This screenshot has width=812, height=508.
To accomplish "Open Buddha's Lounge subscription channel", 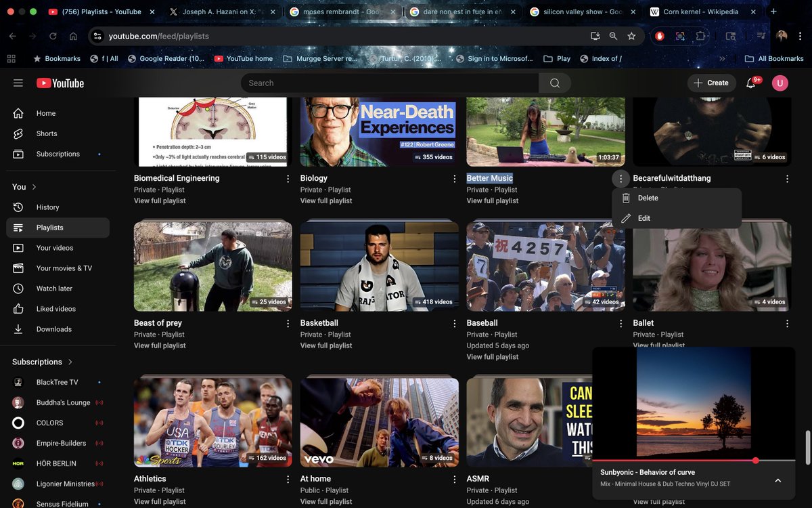I will pos(58,402).
